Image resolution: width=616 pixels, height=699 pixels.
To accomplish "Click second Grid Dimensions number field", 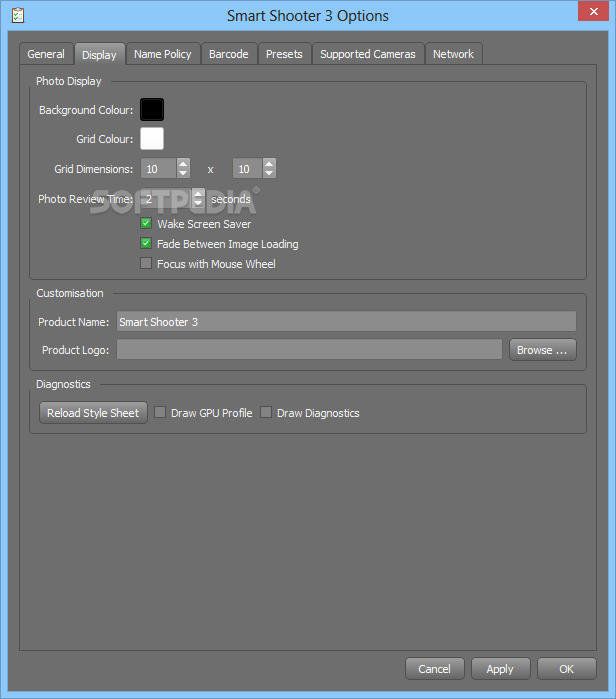I will tap(248, 169).
